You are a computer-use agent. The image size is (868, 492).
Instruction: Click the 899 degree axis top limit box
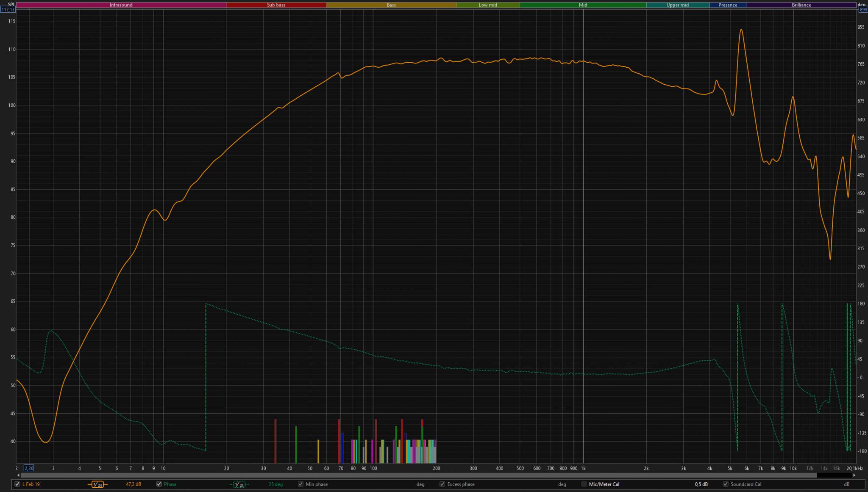click(x=863, y=10)
